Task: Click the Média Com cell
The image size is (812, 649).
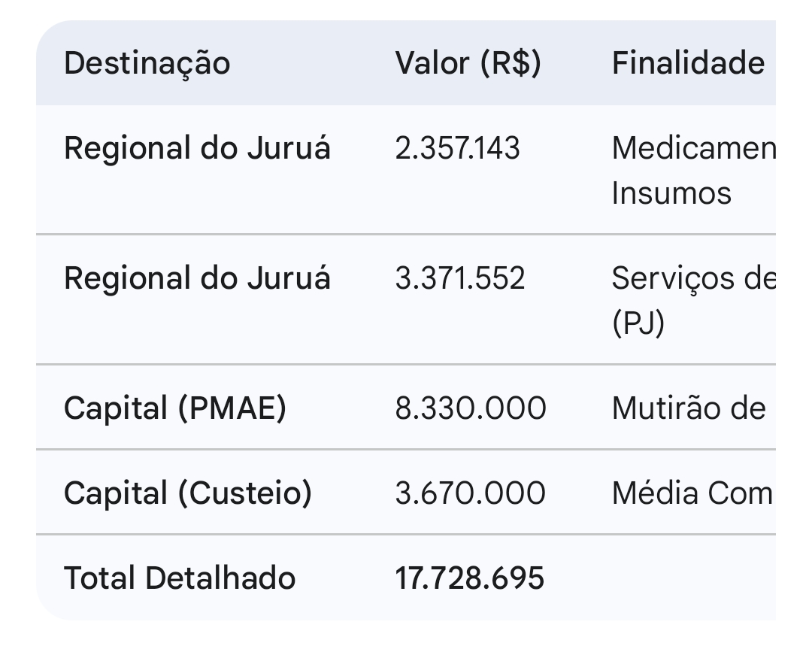Action: [x=692, y=493]
